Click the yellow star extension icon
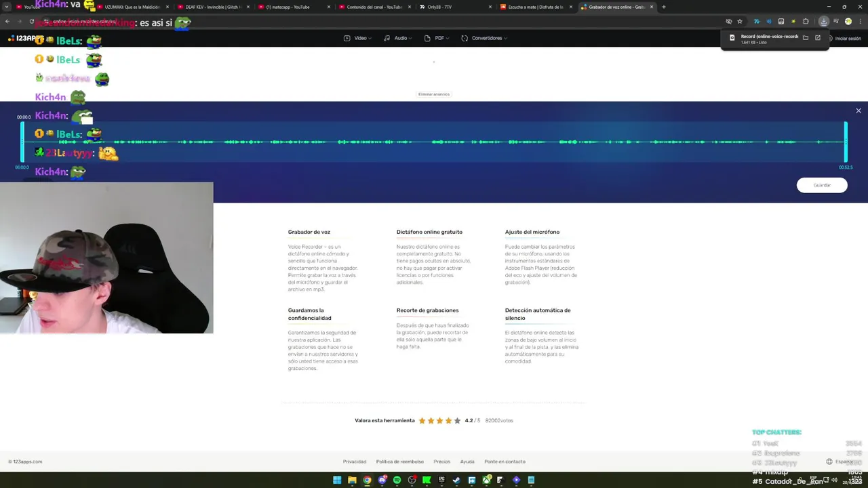868x488 pixels. (793, 22)
